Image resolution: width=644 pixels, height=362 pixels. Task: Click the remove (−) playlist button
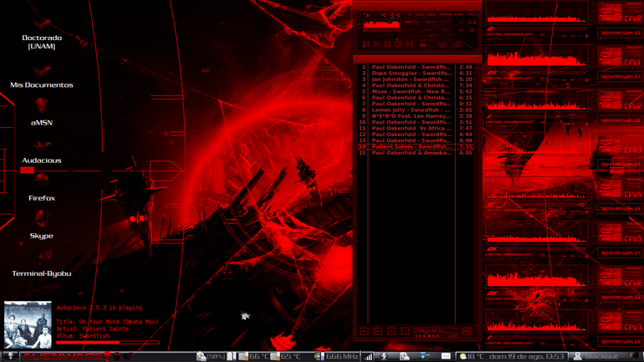point(378,331)
